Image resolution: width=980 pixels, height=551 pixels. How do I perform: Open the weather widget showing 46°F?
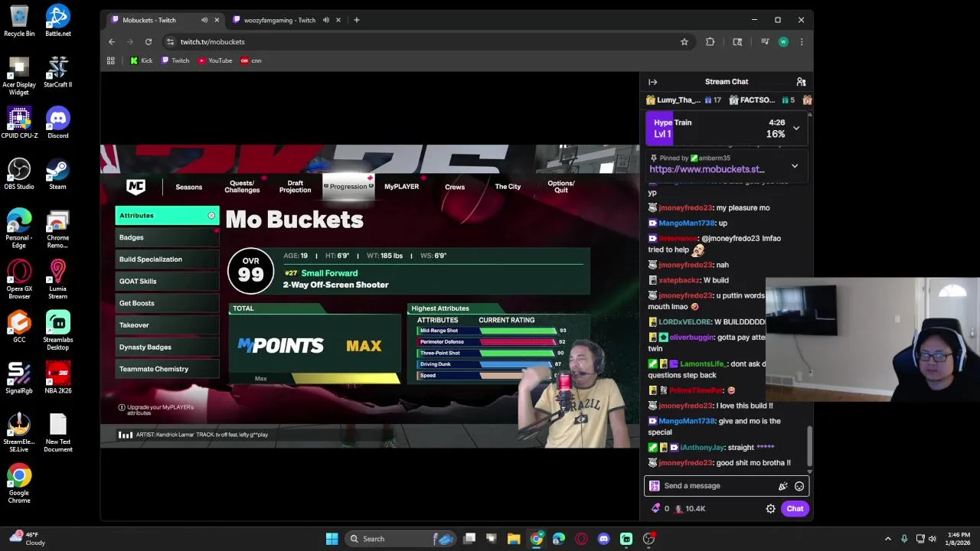[26, 539]
